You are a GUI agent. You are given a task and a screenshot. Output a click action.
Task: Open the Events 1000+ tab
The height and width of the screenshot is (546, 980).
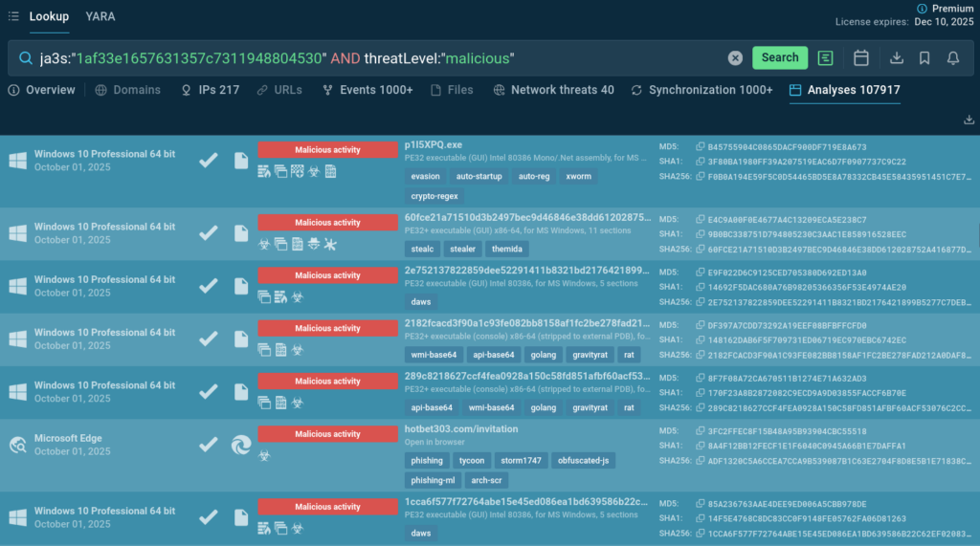pyautogui.click(x=368, y=90)
